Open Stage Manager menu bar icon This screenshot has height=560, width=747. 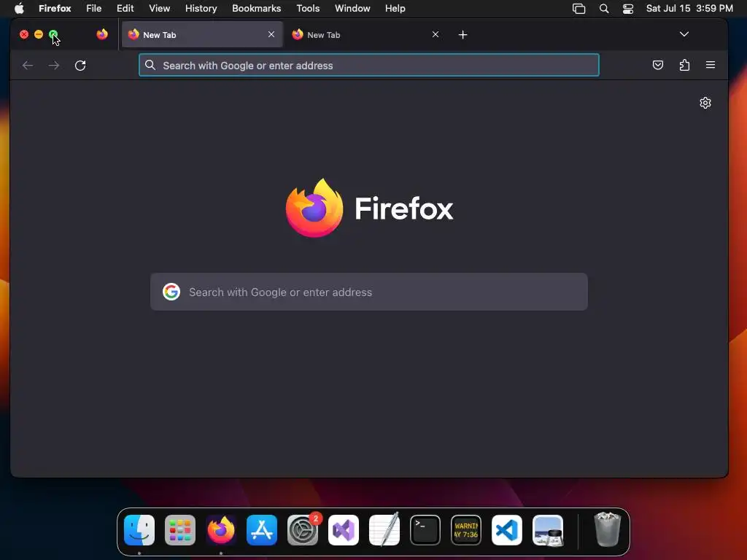578,9
